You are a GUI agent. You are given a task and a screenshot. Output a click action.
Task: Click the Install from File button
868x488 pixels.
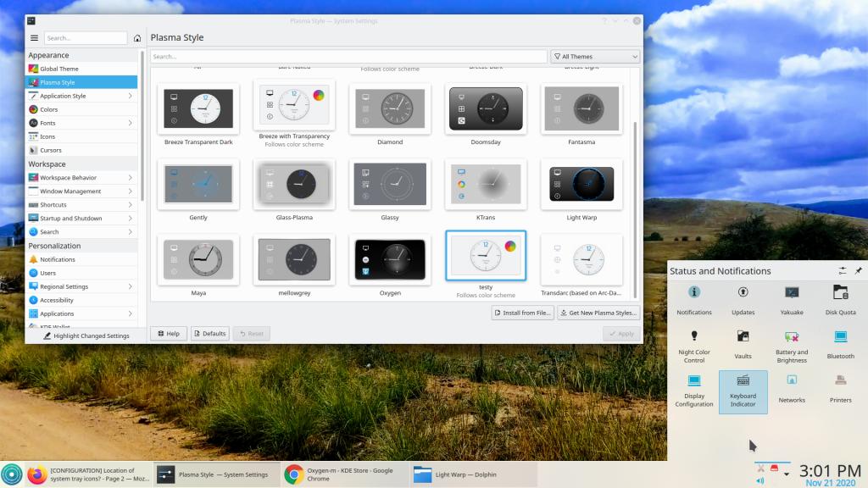click(x=522, y=313)
